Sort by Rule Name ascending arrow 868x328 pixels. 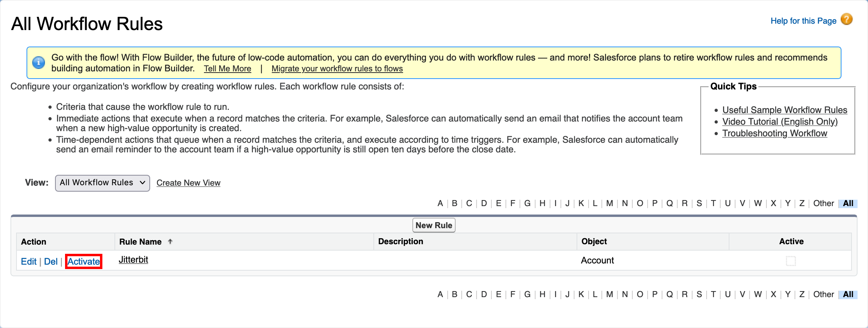point(170,241)
